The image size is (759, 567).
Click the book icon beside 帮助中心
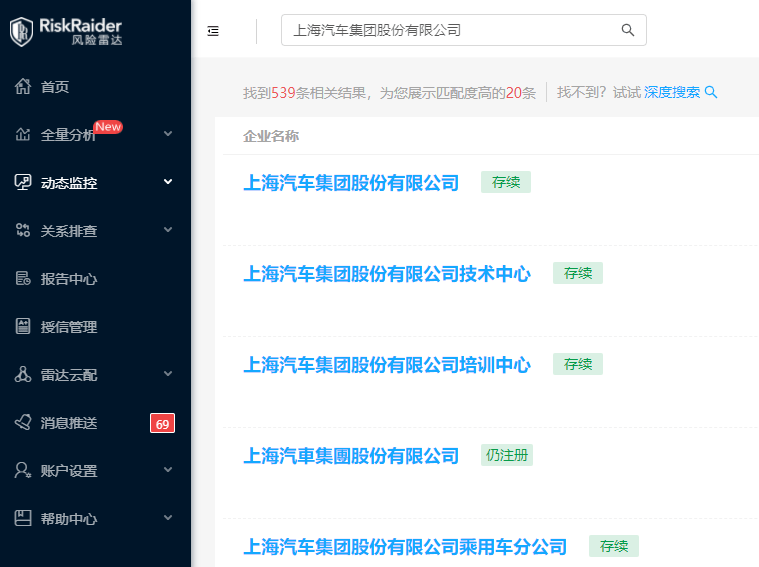23,518
